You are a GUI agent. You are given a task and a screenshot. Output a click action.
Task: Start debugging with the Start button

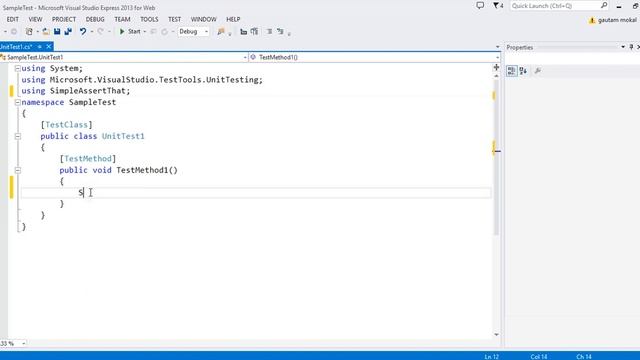[x=130, y=31]
